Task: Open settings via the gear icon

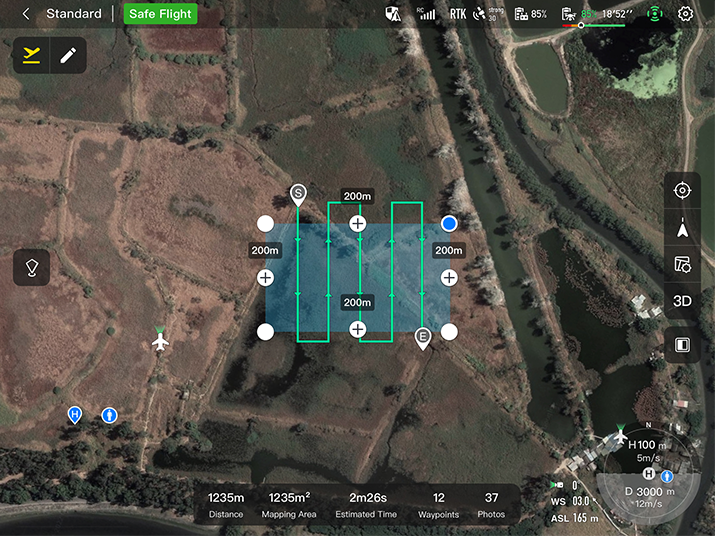Action: click(685, 14)
